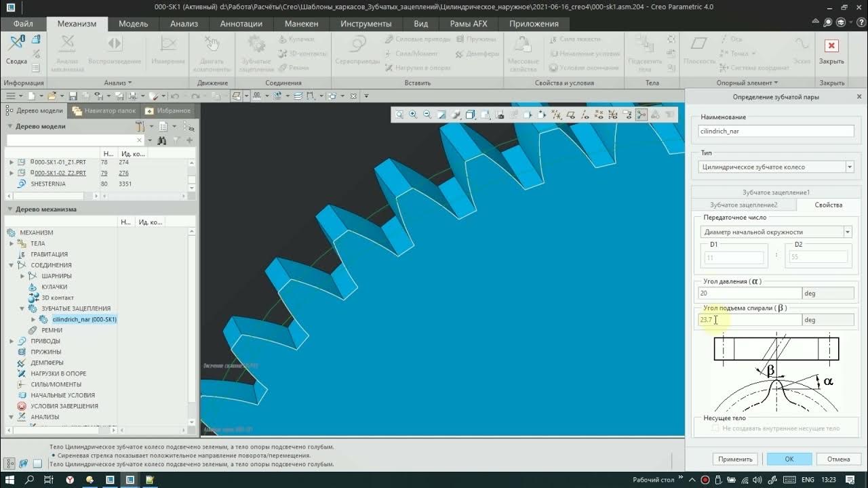Open the model tree settings hammer icon
This screenshot has height=488, width=868.
coord(140,126)
